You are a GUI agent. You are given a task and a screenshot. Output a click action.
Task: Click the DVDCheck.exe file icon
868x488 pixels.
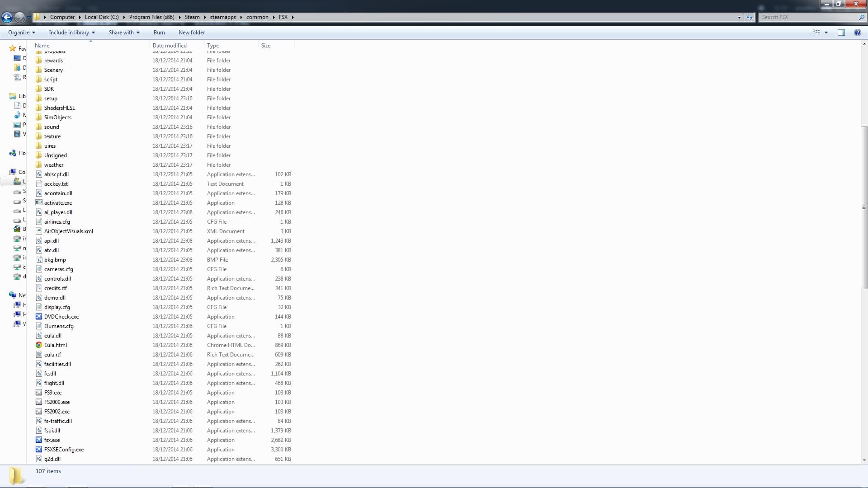click(x=39, y=317)
